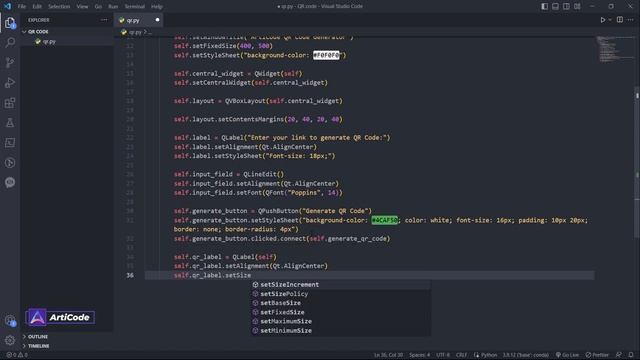This screenshot has width=640, height=360.
Task: Open the Extensions view
Action: coord(10,102)
